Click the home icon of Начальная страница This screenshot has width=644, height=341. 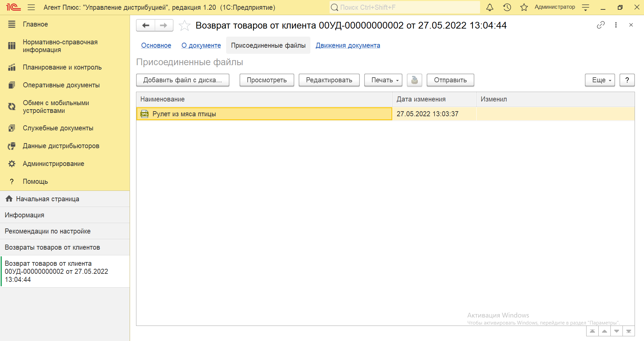(9, 199)
